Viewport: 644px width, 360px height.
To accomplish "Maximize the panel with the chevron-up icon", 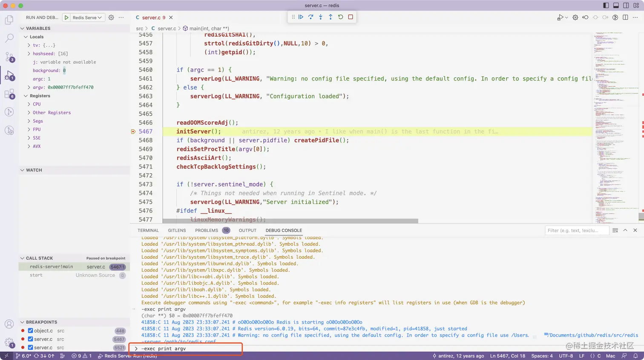I will (x=625, y=230).
